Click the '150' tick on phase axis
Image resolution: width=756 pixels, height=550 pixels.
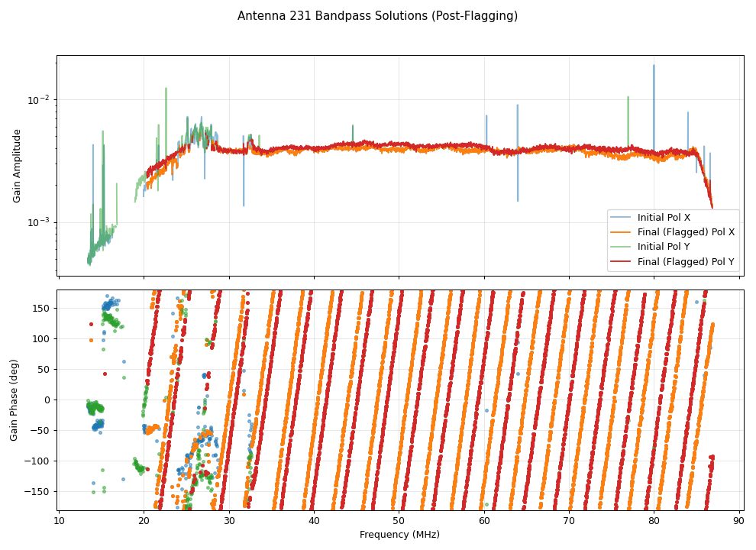[x=42, y=308]
